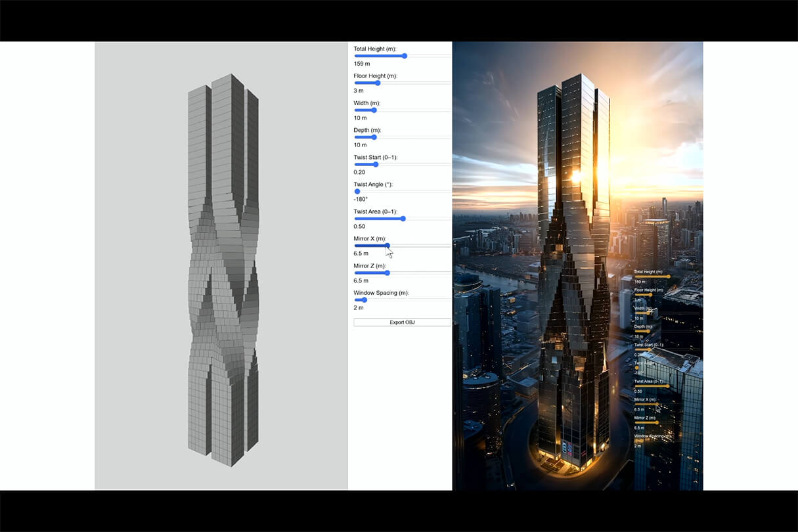
Task: Click the Width slider handle in control panel
Action: click(x=374, y=110)
